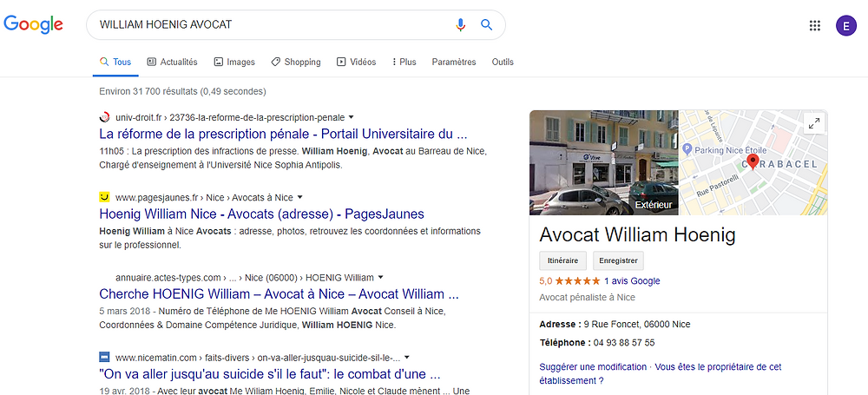The image size is (868, 395).
Task: Open the Google apps grid
Action: (x=814, y=25)
